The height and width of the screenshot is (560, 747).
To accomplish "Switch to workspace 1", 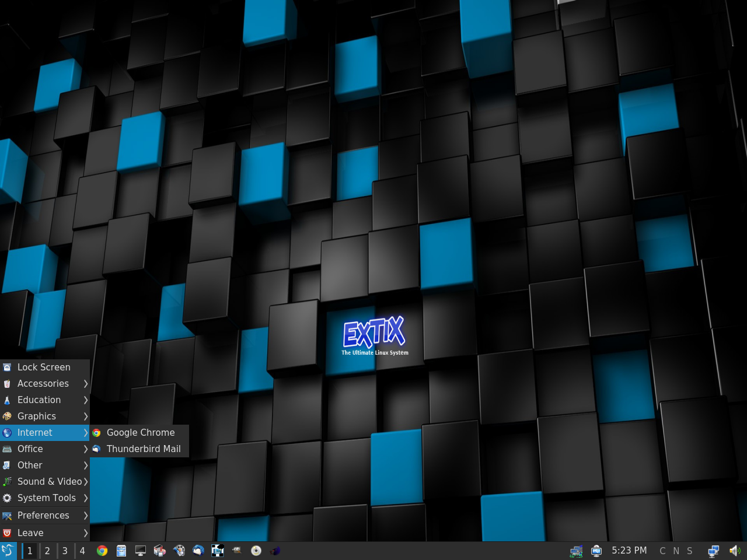I will pyautogui.click(x=30, y=551).
